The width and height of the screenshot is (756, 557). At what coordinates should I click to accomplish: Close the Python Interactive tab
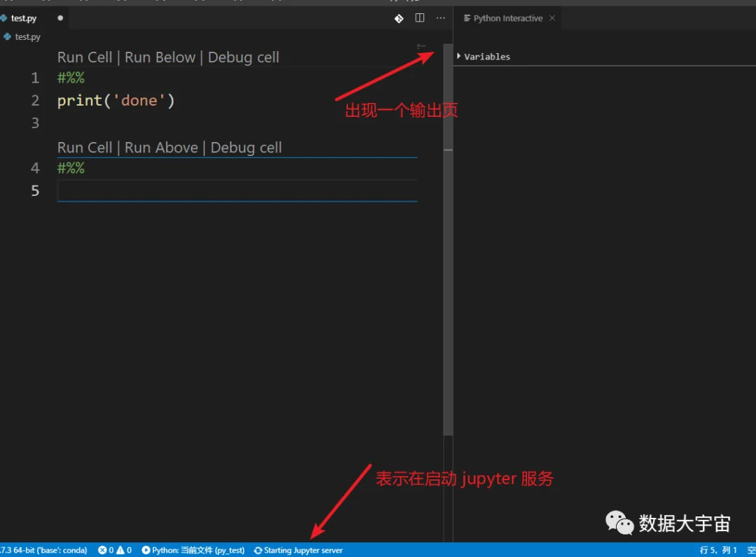[x=552, y=17]
